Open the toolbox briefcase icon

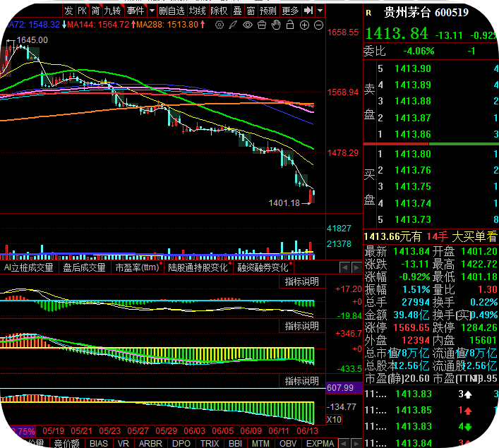(262, 25)
